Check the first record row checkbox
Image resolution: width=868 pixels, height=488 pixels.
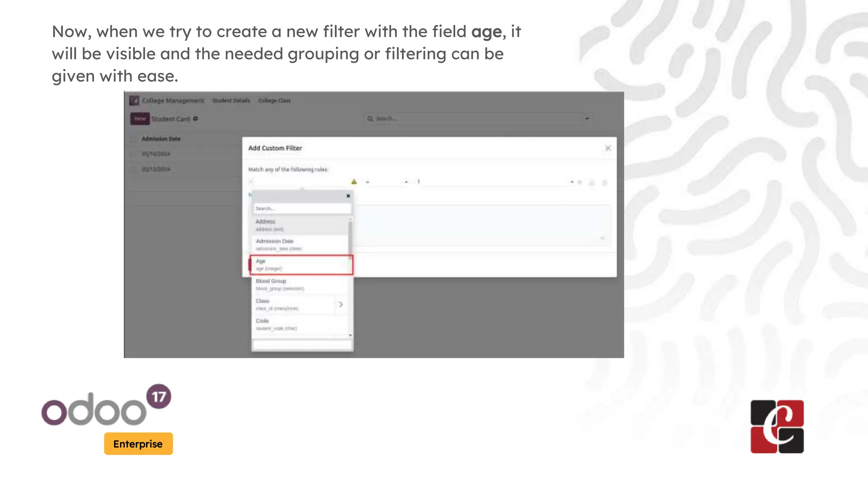[x=133, y=154]
